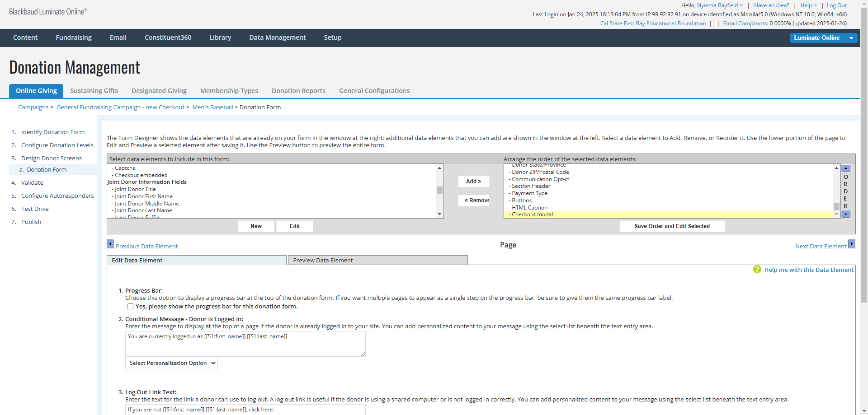Select the Online Giving tab
Viewport: 868px width, 415px height.
coord(36,91)
